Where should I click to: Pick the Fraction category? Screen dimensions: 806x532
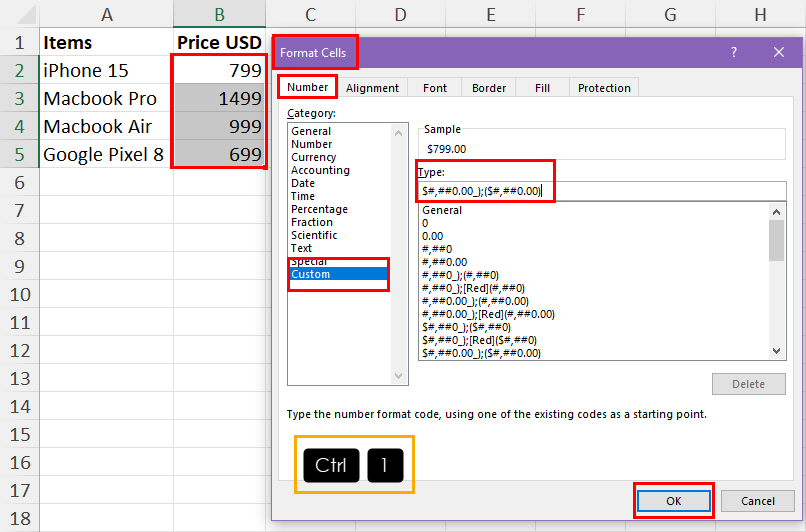(312, 222)
